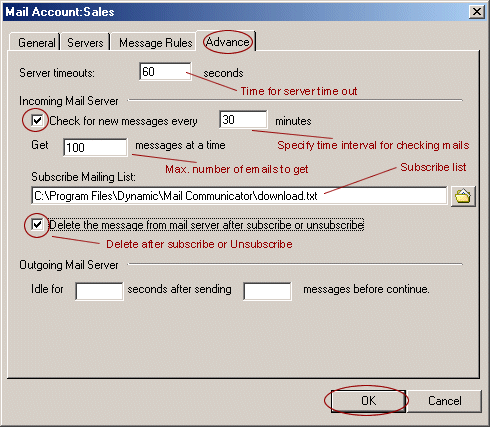The height and width of the screenshot is (427, 490).
Task: Click the Subscribe Mailing List label text
Action: tap(83, 177)
